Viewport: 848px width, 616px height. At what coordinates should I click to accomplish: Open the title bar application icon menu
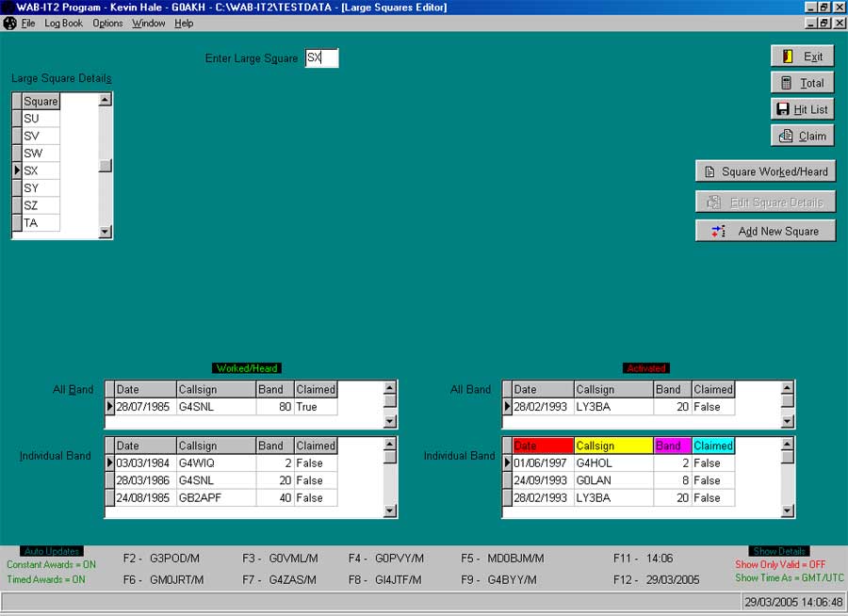(8, 7)
